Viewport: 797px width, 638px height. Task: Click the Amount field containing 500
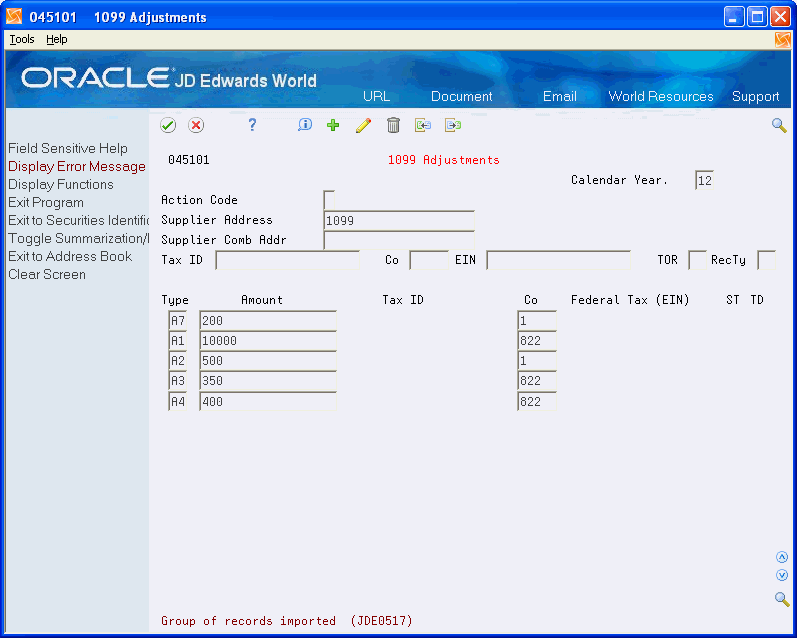pyautogui.click(x=268, y=361)
